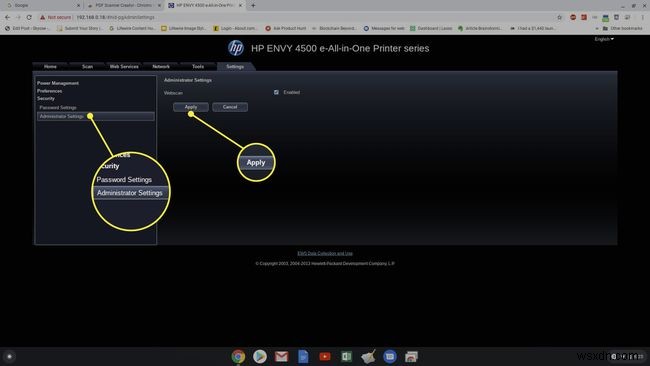Open the Ask Product Hunt bookmark
Image resolution: width=650 pixels, height=366 pixels.
click(286, 28)
